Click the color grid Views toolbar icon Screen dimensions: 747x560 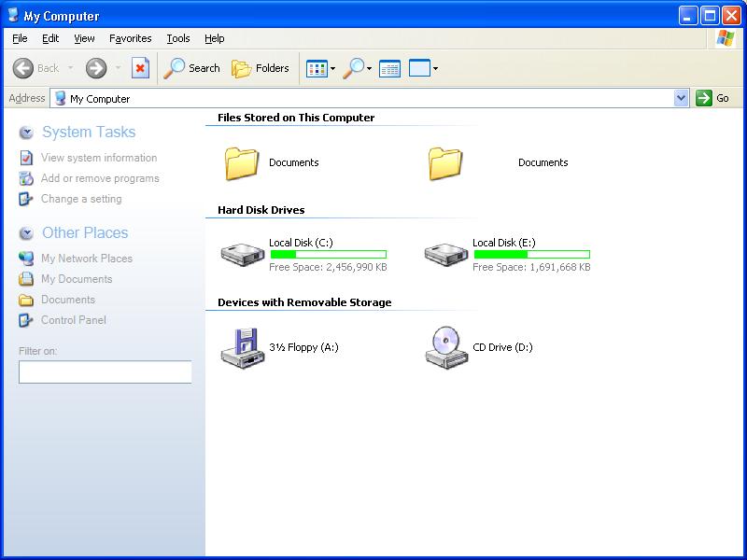click(317, 68)
